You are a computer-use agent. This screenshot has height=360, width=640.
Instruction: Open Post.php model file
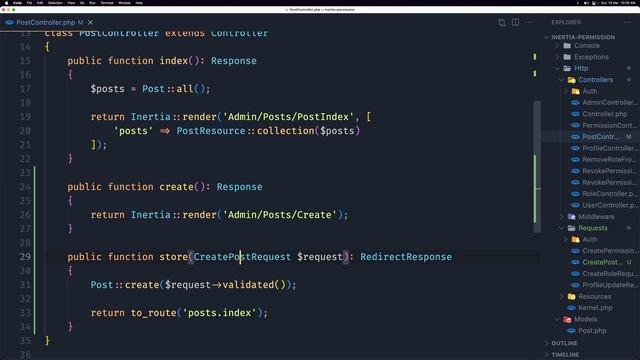(x=592, y=331)
